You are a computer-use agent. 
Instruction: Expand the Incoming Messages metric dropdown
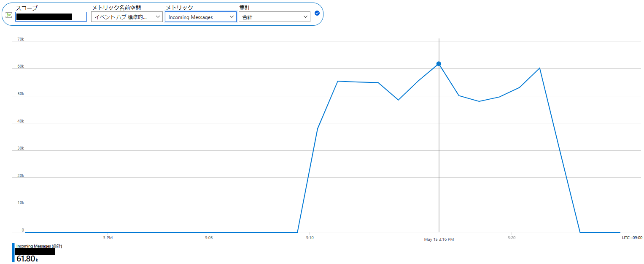200,17
